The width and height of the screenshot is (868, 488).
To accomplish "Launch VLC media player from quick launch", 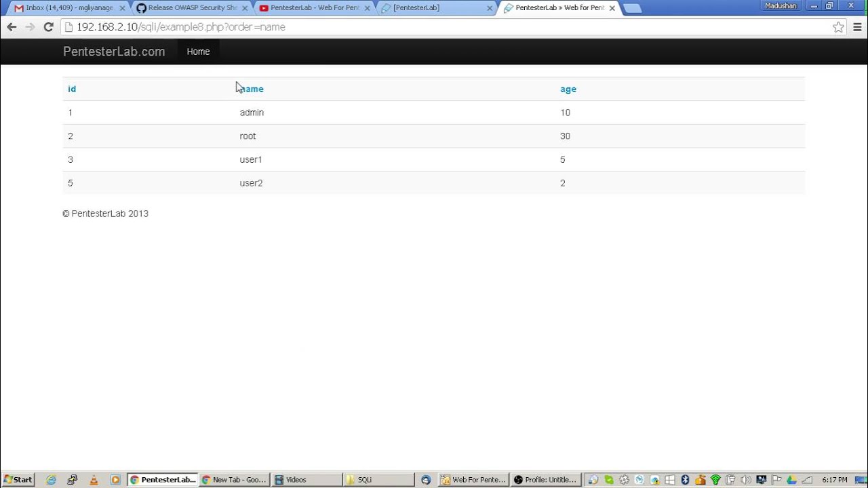I will point(94,480).
